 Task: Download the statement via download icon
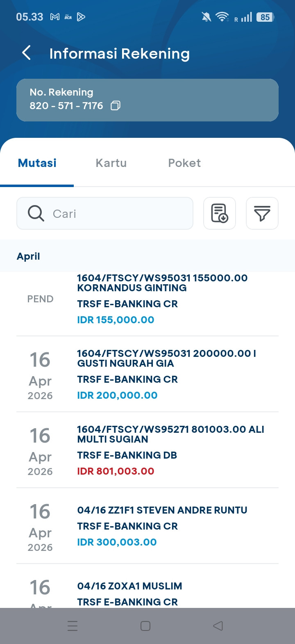[220, 213]
